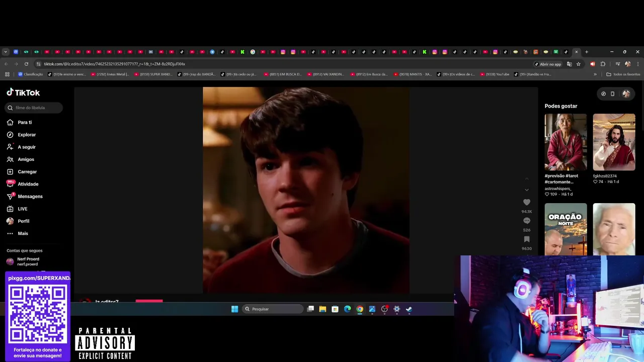Screen dimensions: 644x362
Task: Open Chrome apps grid in bookmarks bar
Action: tap(7, 74)
